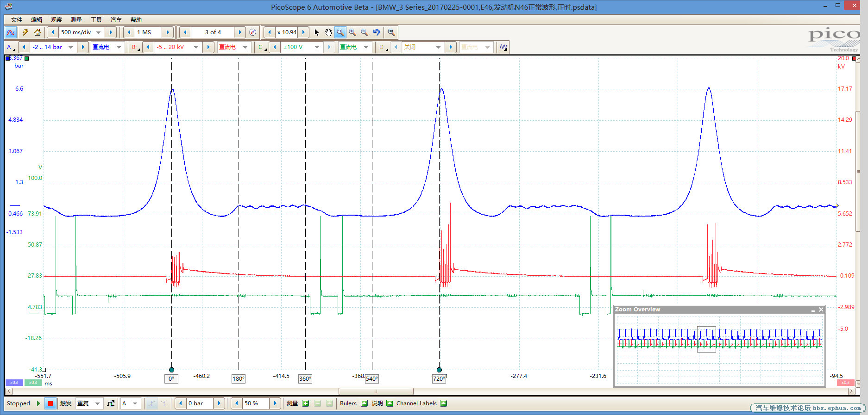Click green Channel C axis scale button
Viewport: 868px width, 415px height.
pos(33,383)
